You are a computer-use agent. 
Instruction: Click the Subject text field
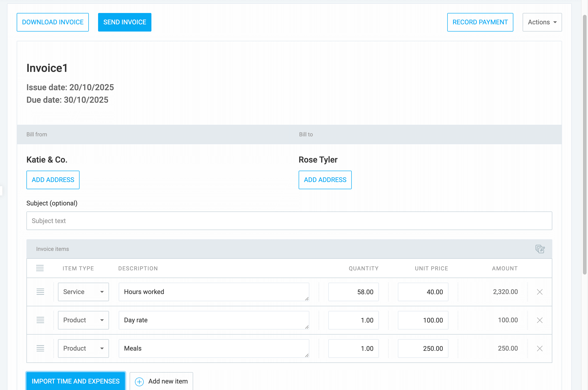tap(289, 221)
